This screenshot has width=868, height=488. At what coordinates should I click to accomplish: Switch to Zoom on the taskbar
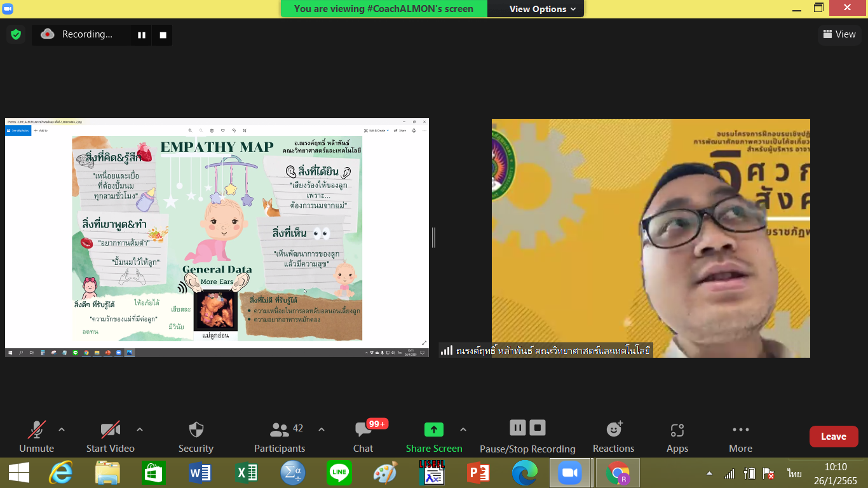pyautogui.click(x=571, y=473)
